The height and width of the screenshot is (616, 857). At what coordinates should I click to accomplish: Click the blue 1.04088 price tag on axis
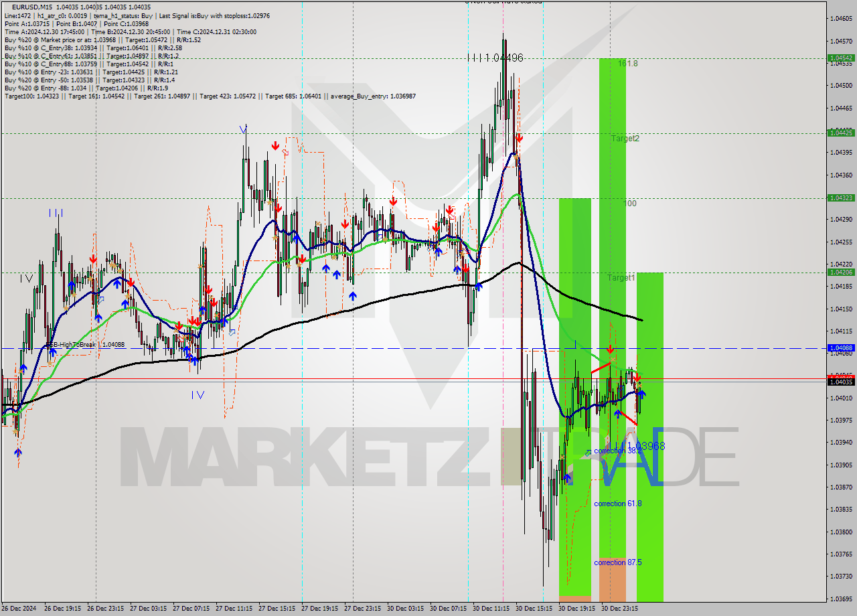click(x=841, y=348)
